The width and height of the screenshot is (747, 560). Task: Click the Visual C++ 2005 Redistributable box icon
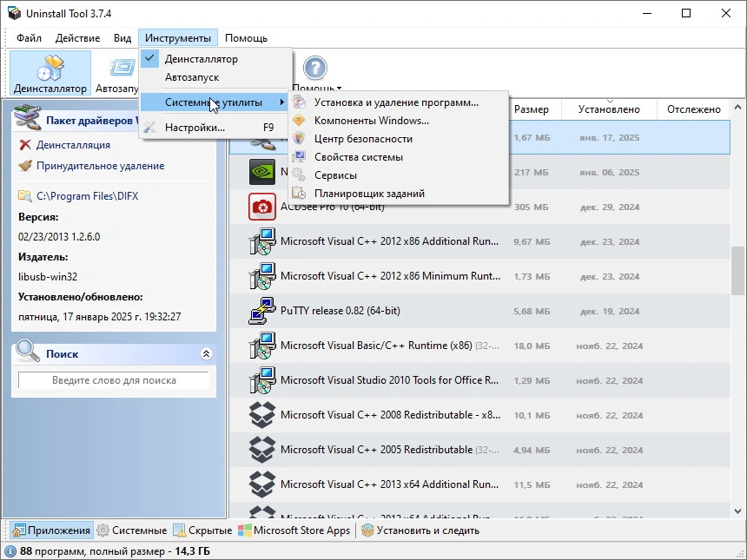pyautogui.click(x=262, y=450)
